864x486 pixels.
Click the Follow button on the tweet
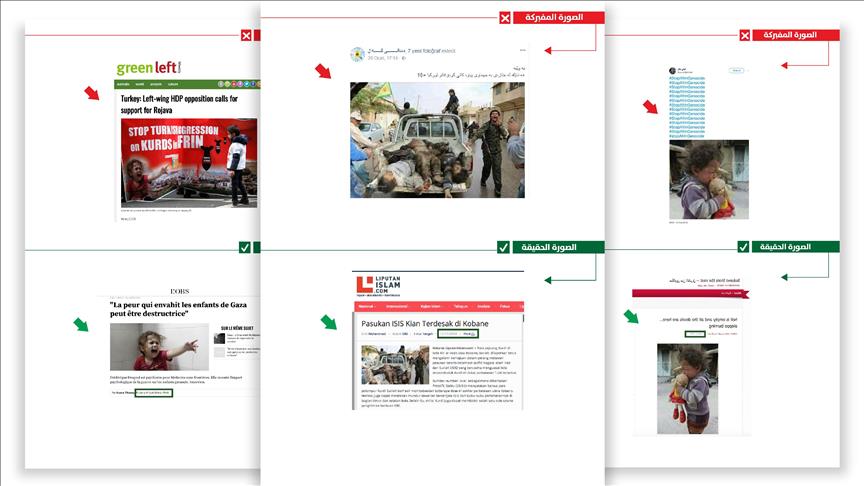737,71
